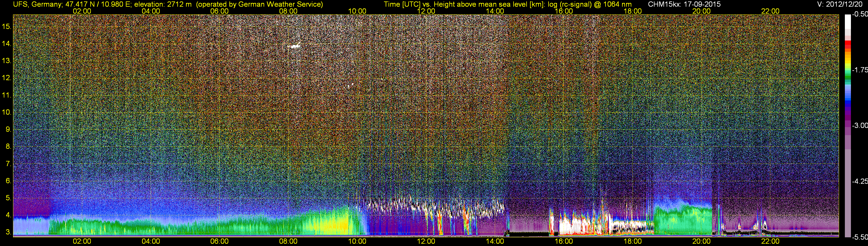This screenshot has height=246, width=868.
Task: Click the "-5.50" value on the color scale
Action: point(860,237)
